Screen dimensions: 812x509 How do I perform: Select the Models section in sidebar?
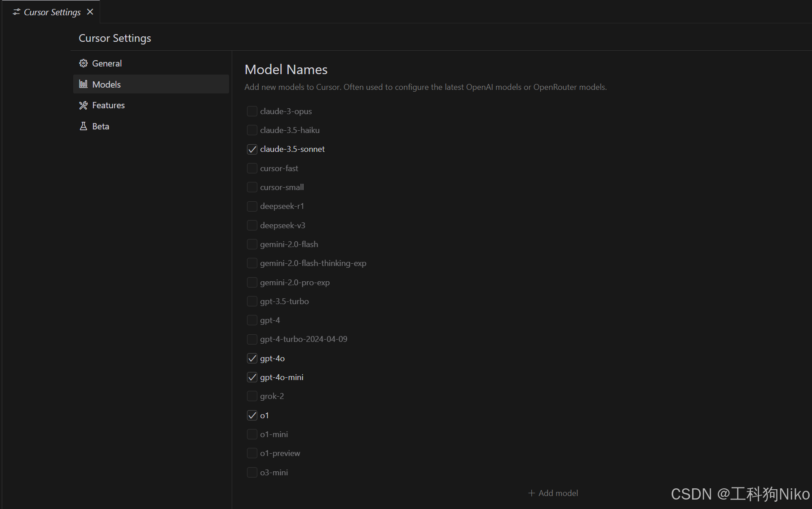[x=151, y=84]
